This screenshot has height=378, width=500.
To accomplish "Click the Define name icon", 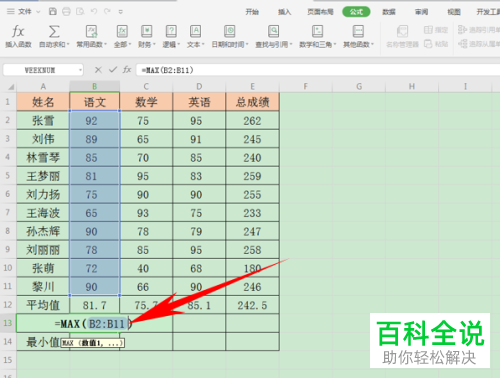I will click(x=428, y=30).
